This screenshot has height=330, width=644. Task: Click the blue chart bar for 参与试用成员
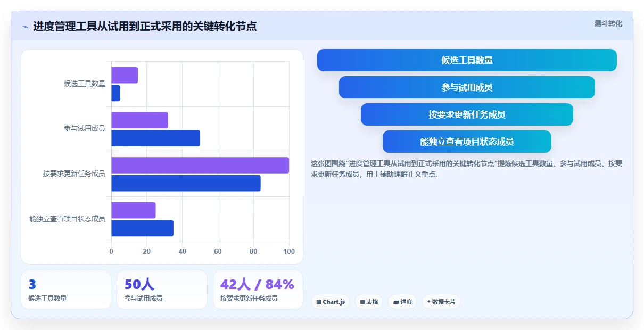pos(155,138)
